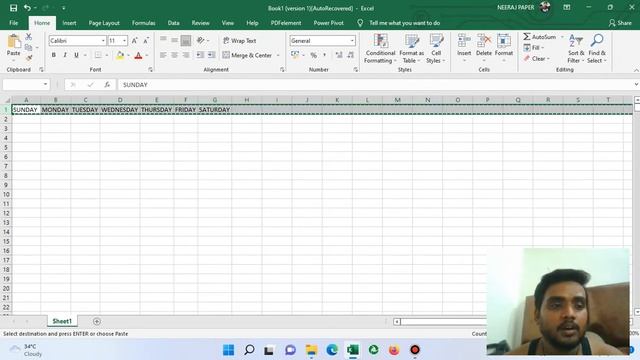Screen dimensions: 640x360
Task: Set top vertical alignment
Action: click(x=163, y=40)
